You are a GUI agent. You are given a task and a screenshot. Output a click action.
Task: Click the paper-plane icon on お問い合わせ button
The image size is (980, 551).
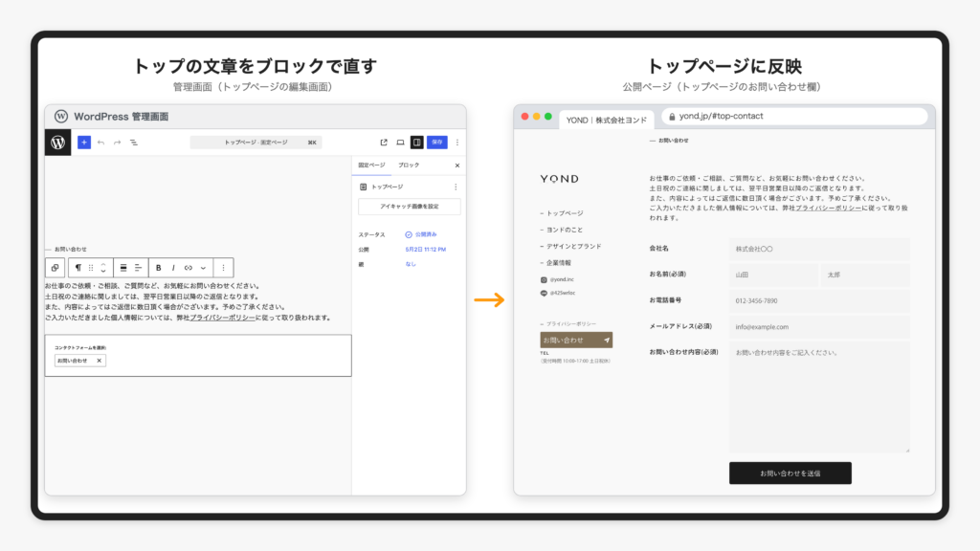[606, 341]
